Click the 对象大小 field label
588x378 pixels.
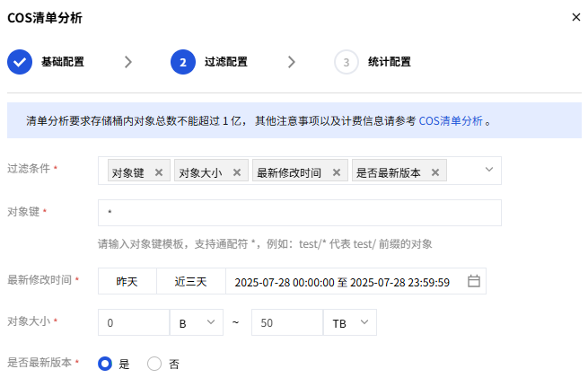point(29,321)
